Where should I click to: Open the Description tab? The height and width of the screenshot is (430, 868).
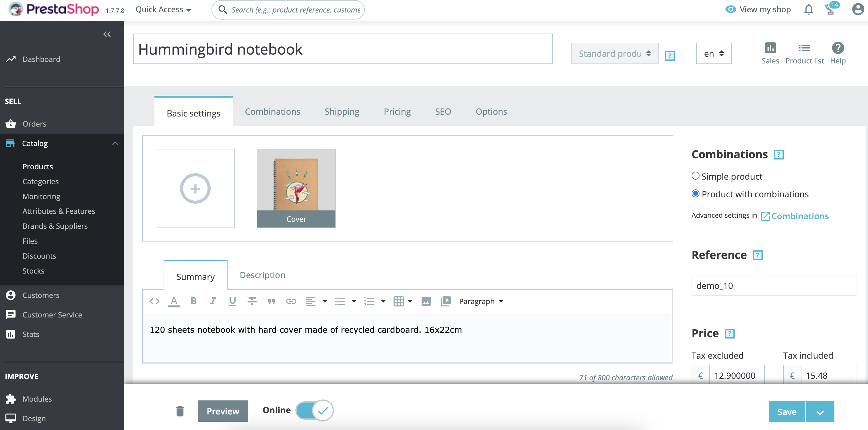[262, 275]
